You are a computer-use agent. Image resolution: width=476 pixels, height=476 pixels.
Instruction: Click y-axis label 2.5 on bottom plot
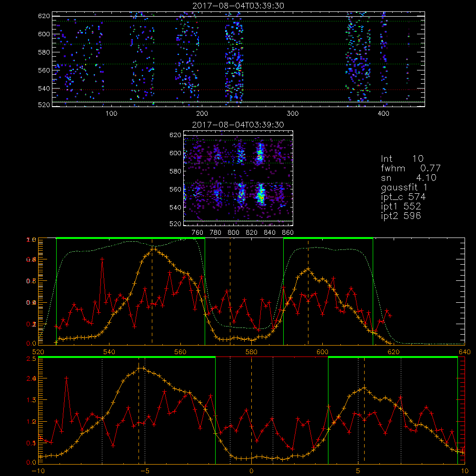click(x=32, y=359)
